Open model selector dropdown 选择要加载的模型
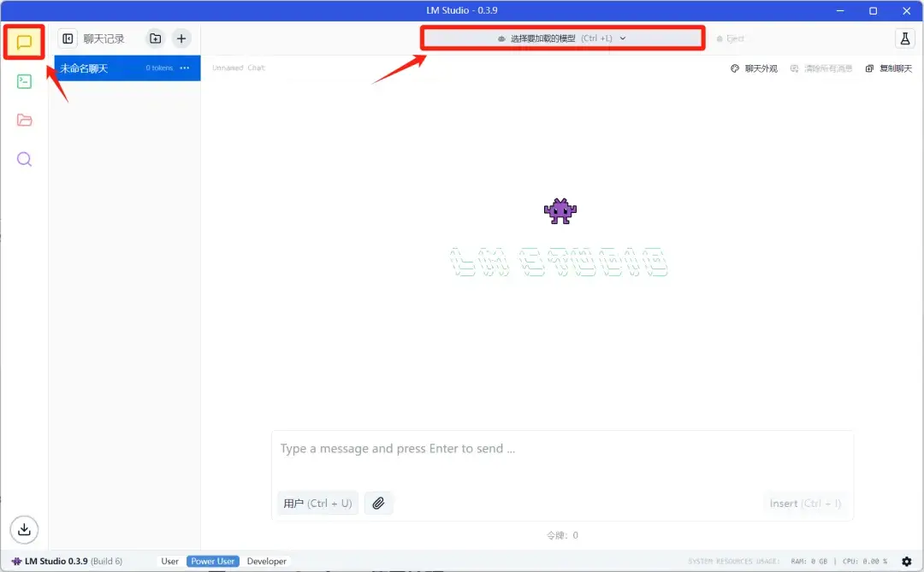This screenshot has height=572, width=924. [x=562, y=38]
